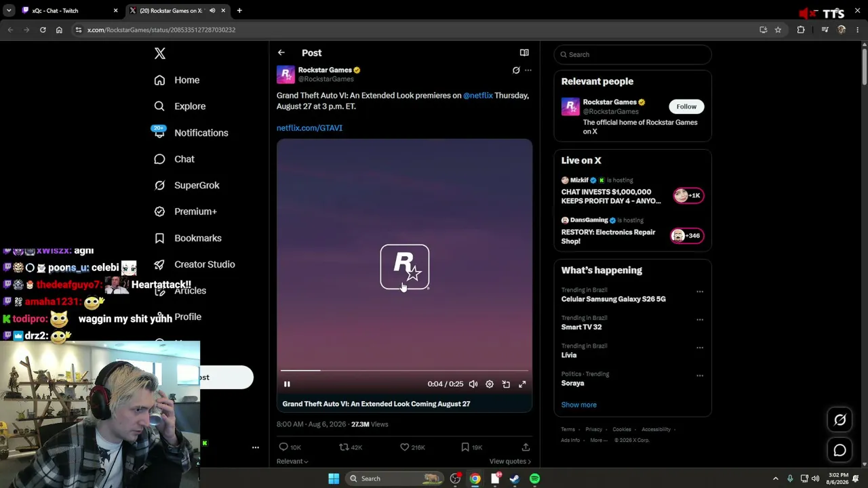Open Bookmarks in the sidebar
This screenshot has width=868, height=488.
pyautogui.click(x=187, y=238)
